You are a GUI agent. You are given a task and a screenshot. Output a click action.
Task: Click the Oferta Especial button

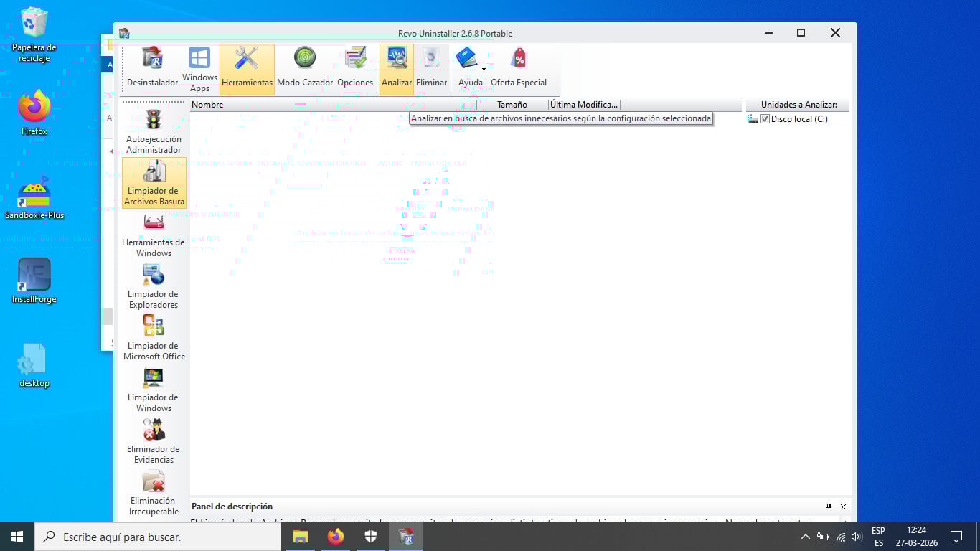(518, 69)
